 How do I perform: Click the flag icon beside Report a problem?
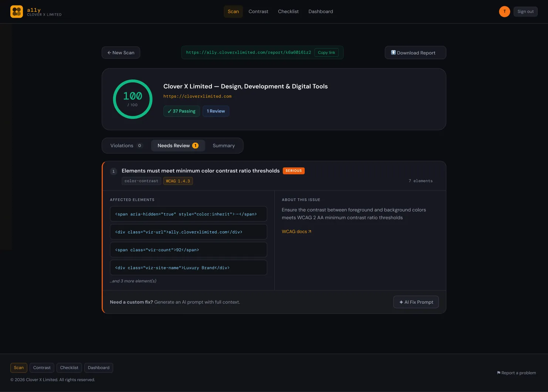point(499,373)
